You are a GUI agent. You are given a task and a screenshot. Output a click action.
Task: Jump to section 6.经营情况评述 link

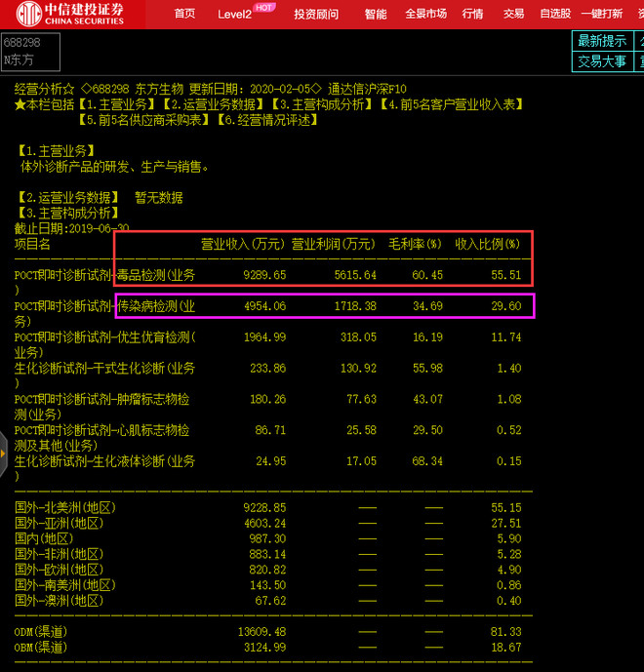click(267, 120)
